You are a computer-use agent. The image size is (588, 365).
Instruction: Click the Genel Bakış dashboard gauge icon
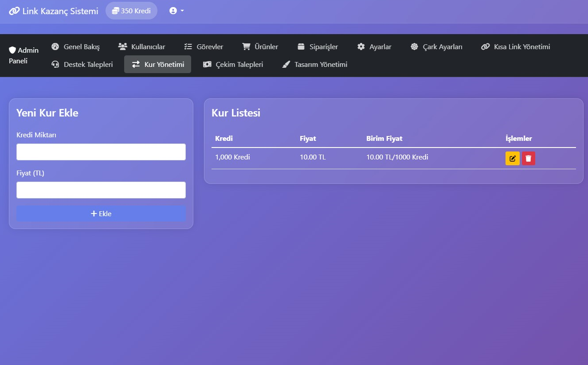[x=55, y=47]
